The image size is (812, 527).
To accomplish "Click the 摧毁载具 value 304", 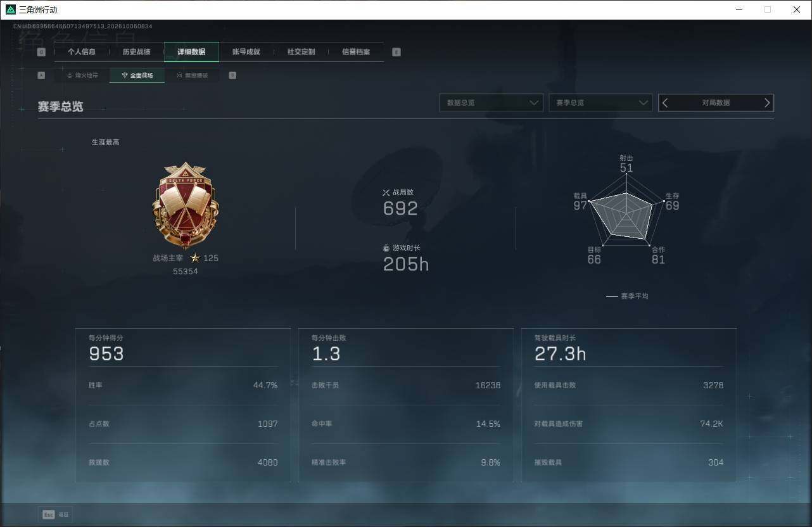I will tap(716, 462).
